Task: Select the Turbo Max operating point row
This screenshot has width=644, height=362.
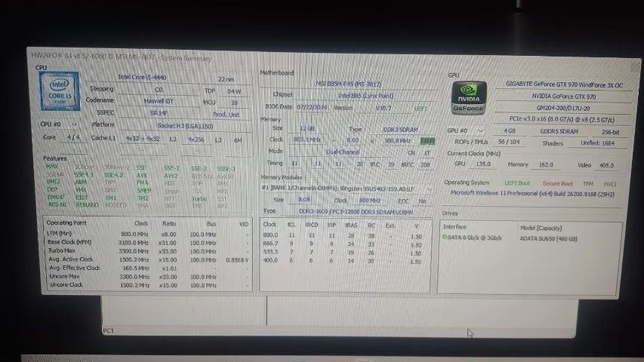Action: coord(148,251)
